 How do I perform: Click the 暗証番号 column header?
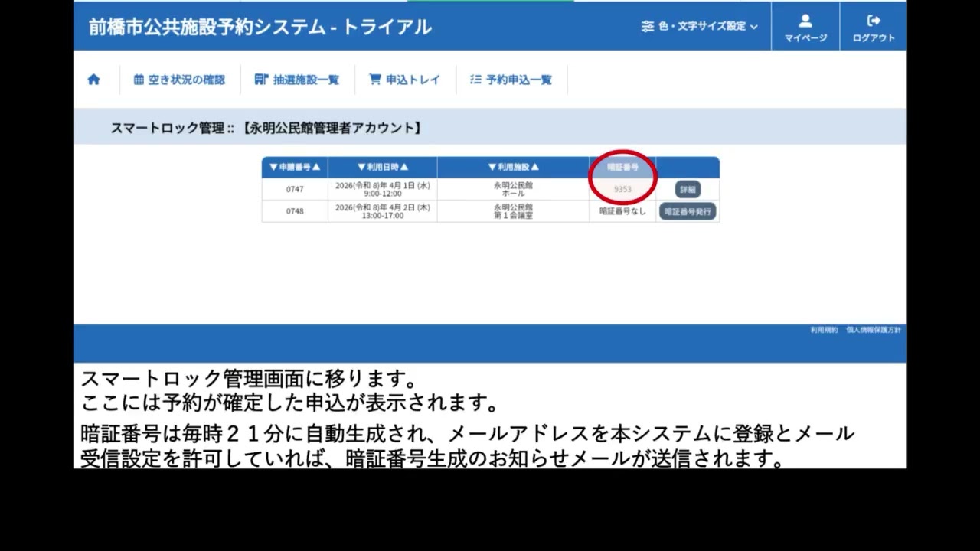[622, 167]
